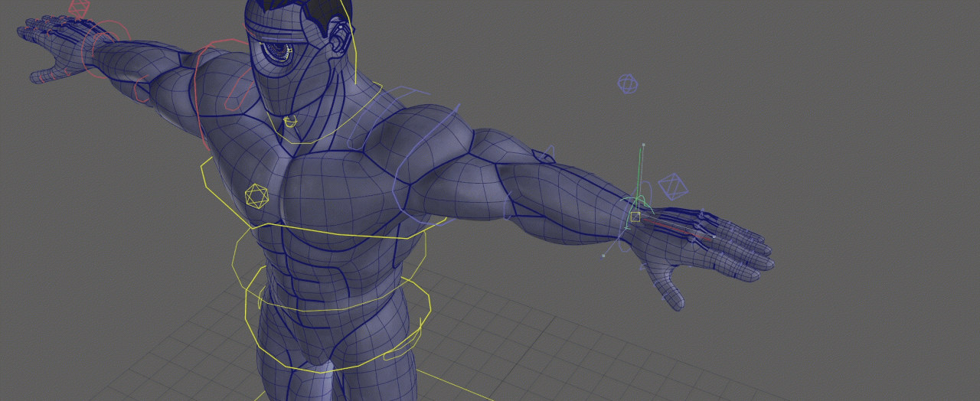Select the blue sphere control floating above arm
Screen dimensions: 980x401
(627, 84)
